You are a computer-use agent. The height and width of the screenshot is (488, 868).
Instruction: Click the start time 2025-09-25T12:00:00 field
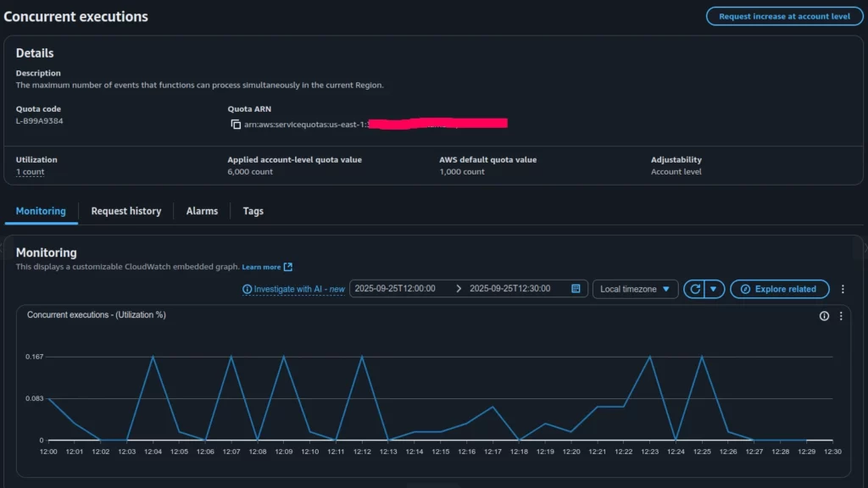pos(395,289)
